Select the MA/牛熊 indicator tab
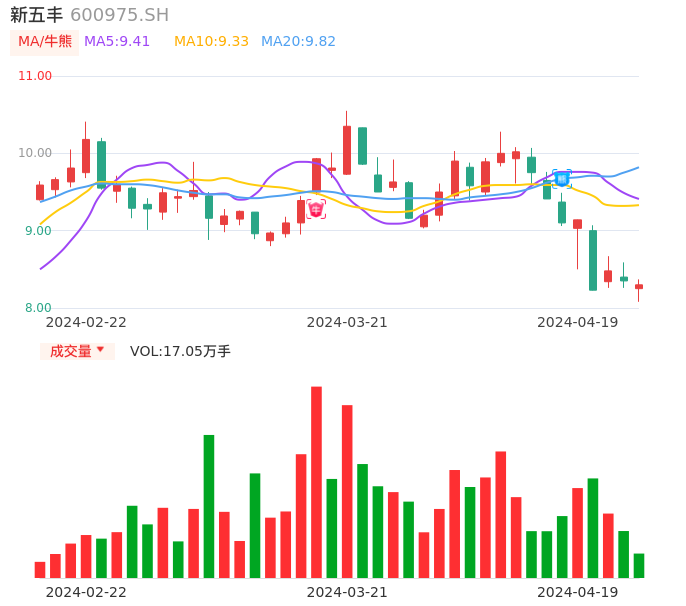This screenshot has height=606, width=686. 45,42
